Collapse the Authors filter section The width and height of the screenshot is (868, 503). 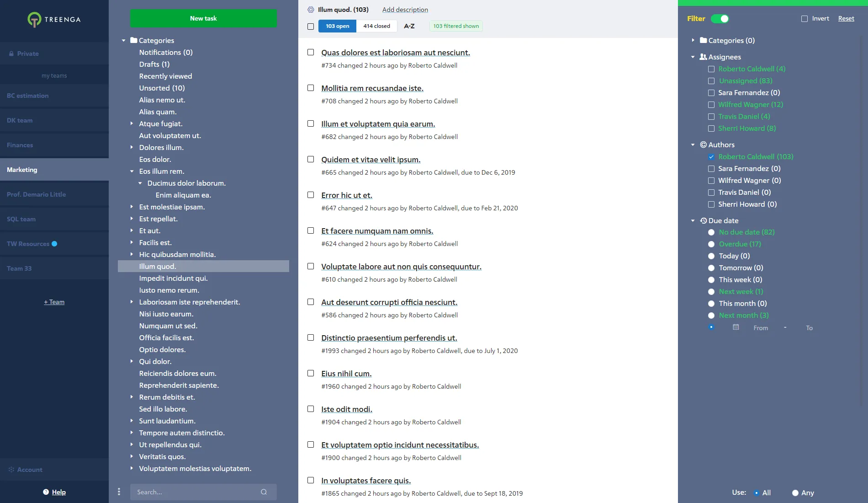point(693,144)
